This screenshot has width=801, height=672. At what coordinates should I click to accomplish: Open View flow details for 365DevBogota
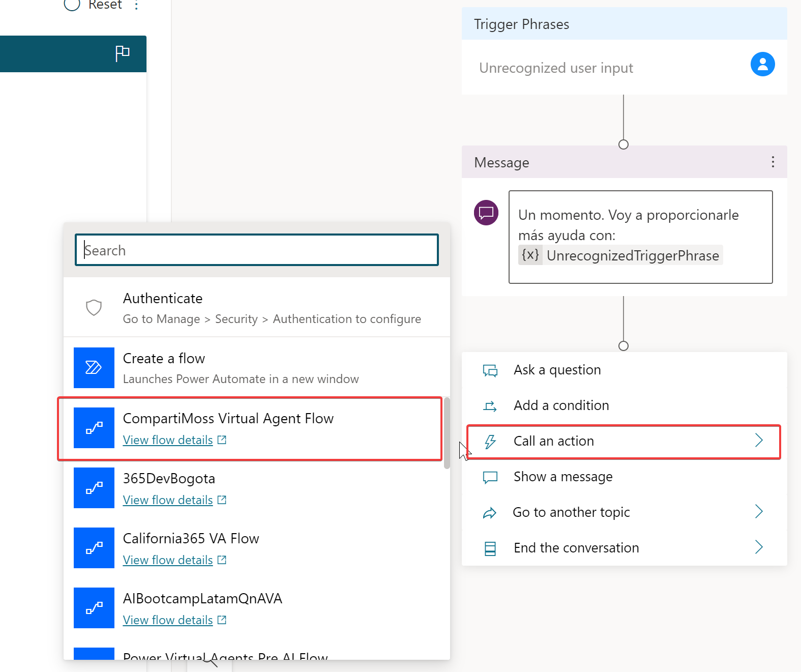pyautogui.click(x=168, y=500)
